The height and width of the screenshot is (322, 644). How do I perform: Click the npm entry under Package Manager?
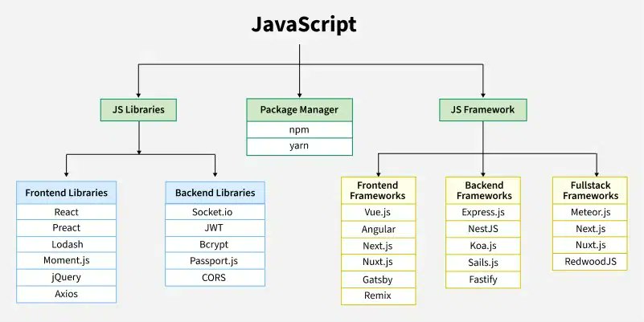pyautogui.click(x=299, y=130)
